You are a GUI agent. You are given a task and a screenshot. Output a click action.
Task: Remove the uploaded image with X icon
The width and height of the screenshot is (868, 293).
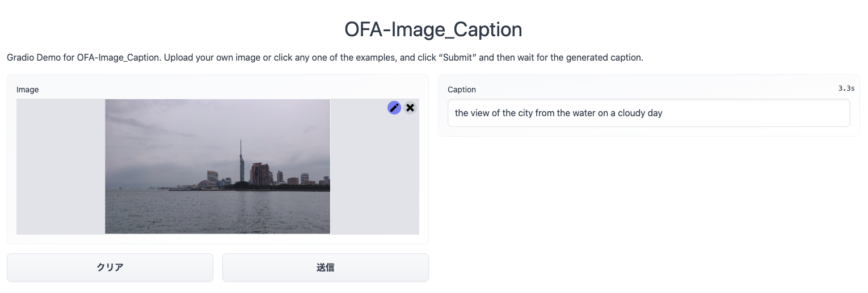click(410, 108)
